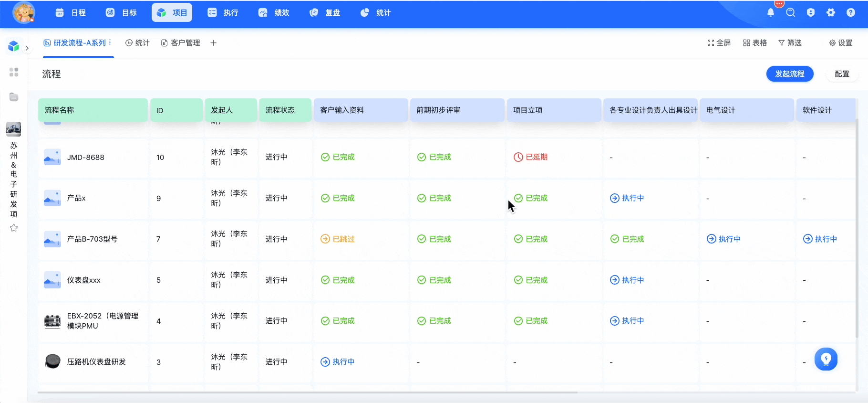Open the help question mark icon

point(851,13)
